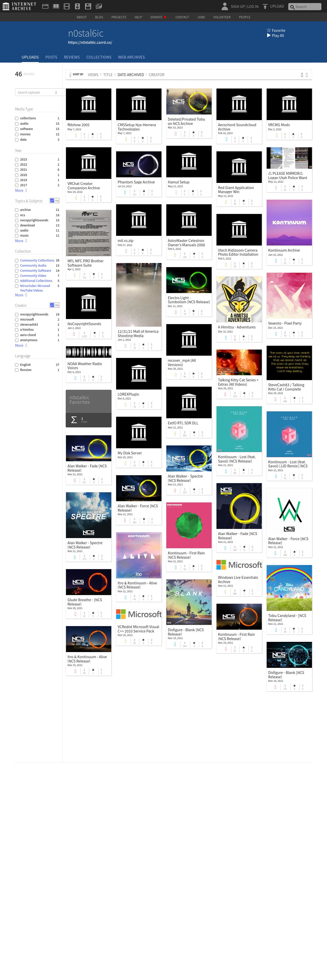Open the n0stal6ic.carrd.co link
The width and height of the screenshot is (327, 980).
(x=90, y=42)
